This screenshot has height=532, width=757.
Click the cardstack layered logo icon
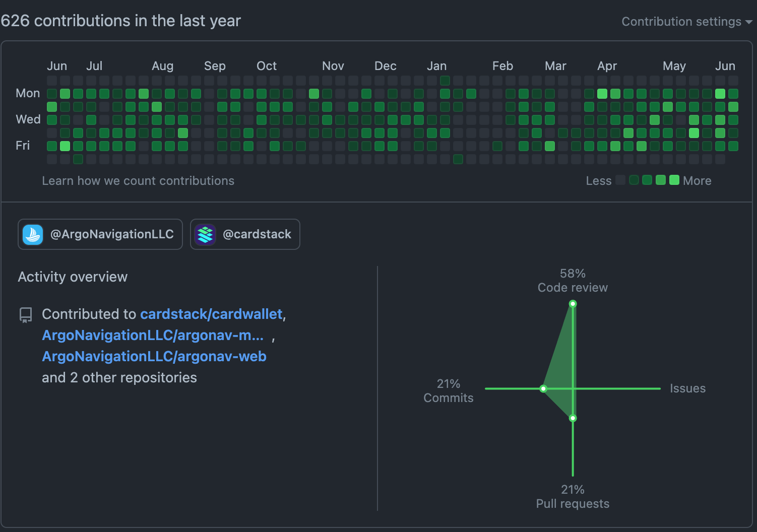coord(205,234)
